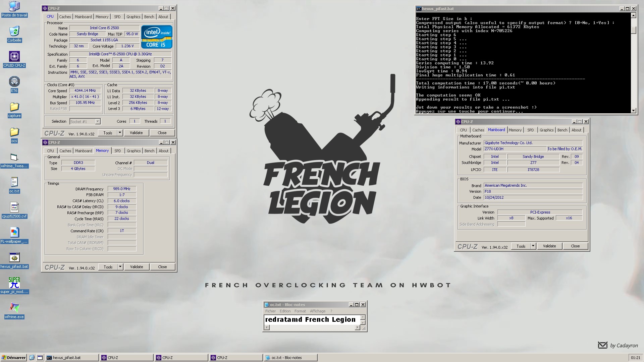Click CPU-Z title icon in CPU window
Screen dimensions: 644x362
[45, 8]
